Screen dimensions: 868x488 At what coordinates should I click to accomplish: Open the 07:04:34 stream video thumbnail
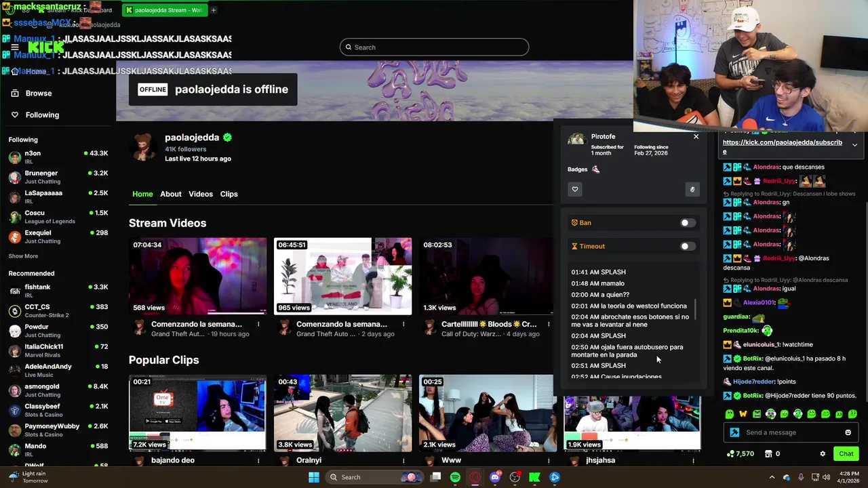[198, 276]
